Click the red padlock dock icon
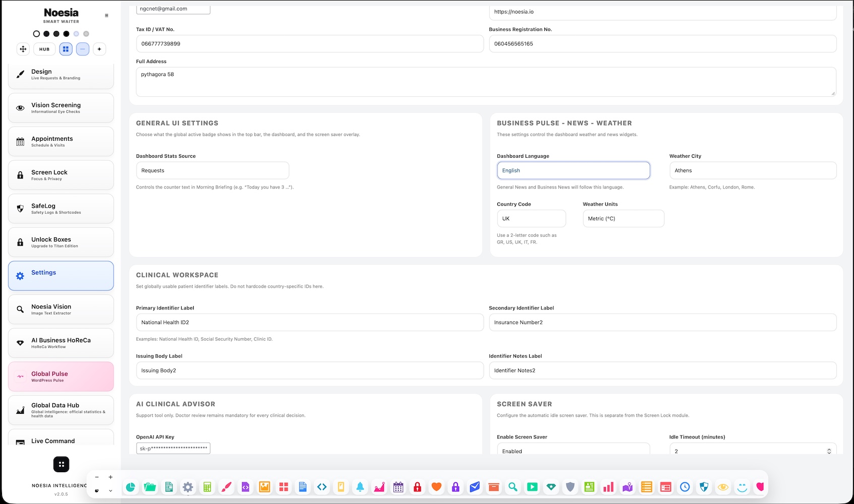 (x=417, y=487)
